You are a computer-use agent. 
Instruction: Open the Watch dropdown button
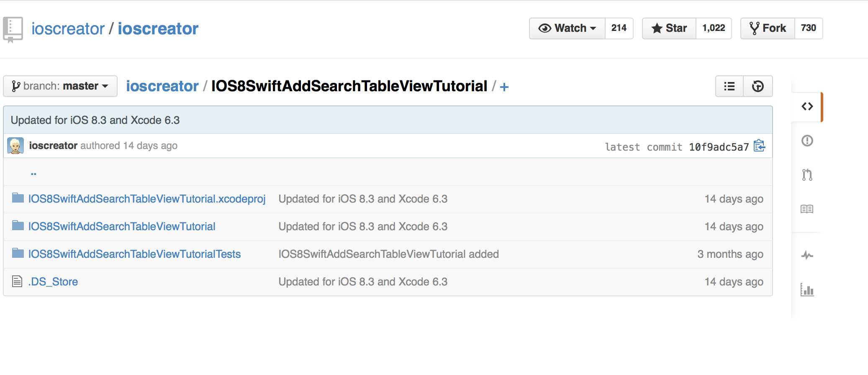click(x=567, y=28)
